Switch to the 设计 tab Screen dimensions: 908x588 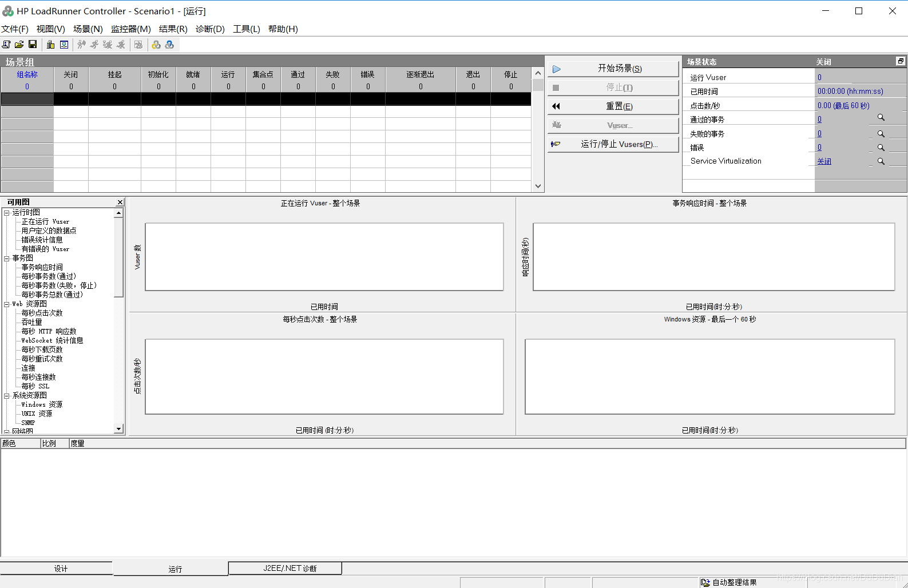click(57, 569)
